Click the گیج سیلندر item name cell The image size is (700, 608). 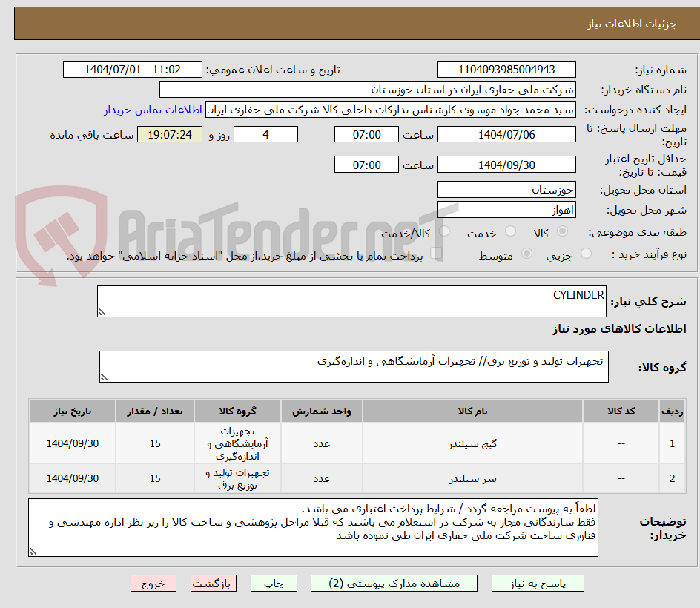pos(473,443)
